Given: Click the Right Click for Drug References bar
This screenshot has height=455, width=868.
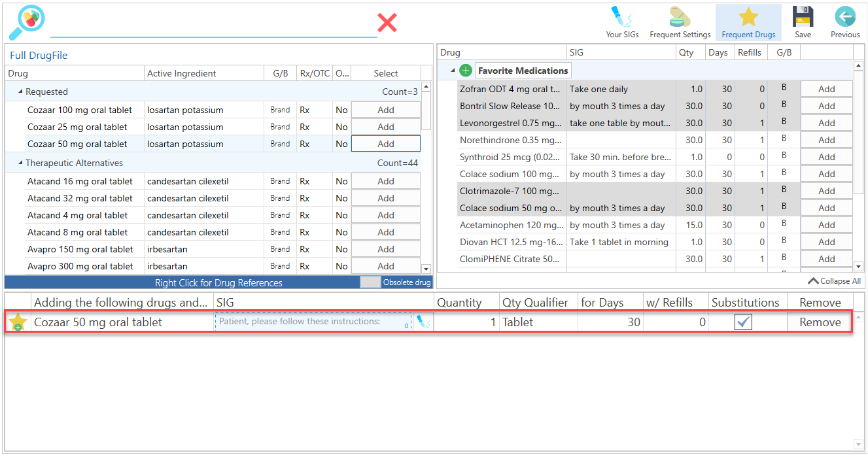Looking at the screenshot, I should tap(218, 282).
